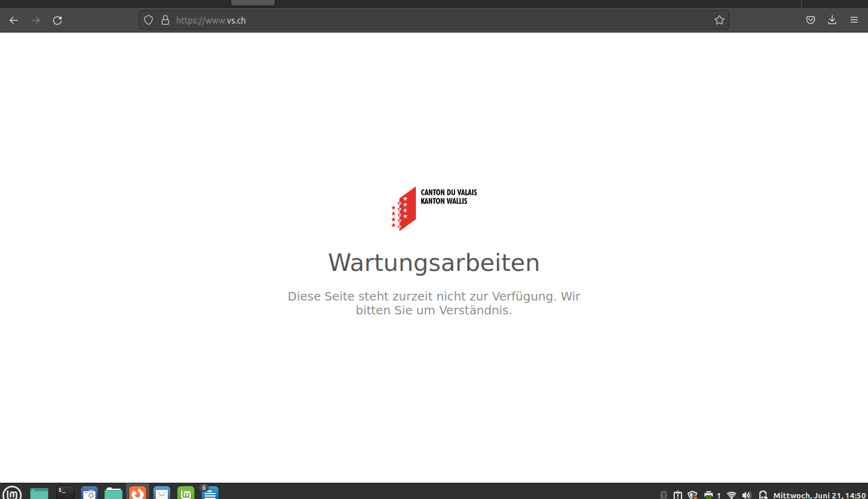
Task: Open the screenshot camera app
Action: click(x=89, y=493)
